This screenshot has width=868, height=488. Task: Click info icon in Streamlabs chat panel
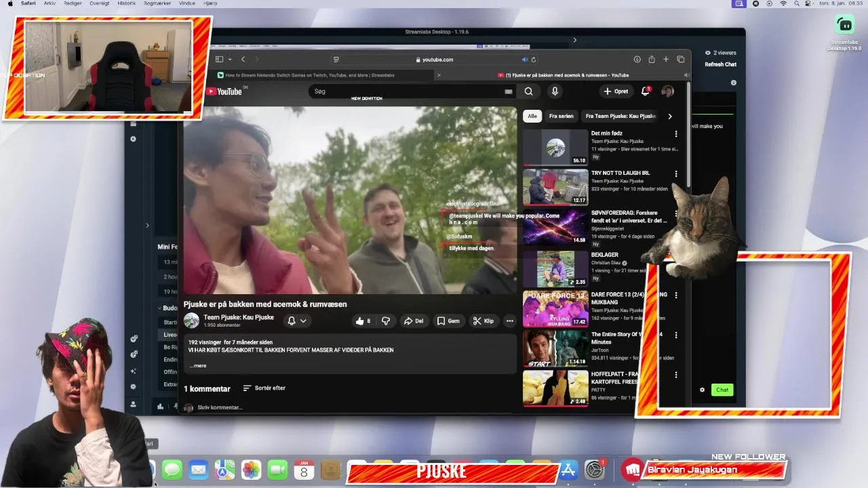(x=733, y=83)
